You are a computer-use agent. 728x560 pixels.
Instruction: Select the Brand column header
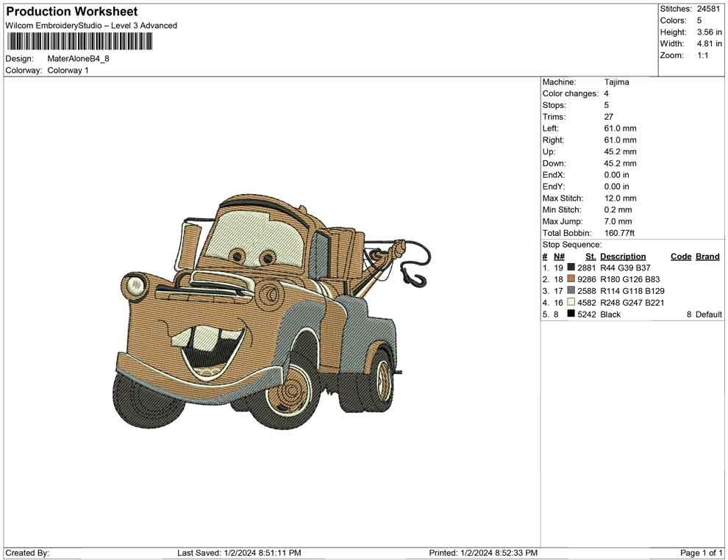707,256
